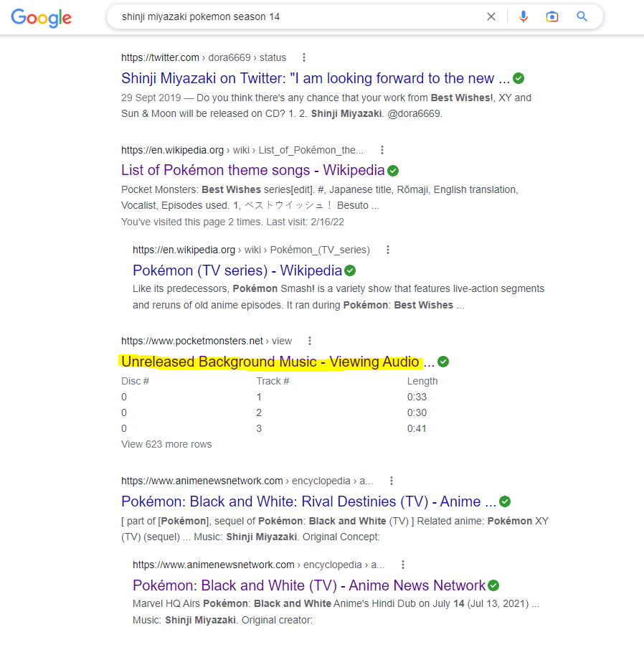Image resolution: width=644 pixels, height=655 pixels.
Task: Open Unreleased Background Music Viewing Audio link
Action: (x=278, y=362)
